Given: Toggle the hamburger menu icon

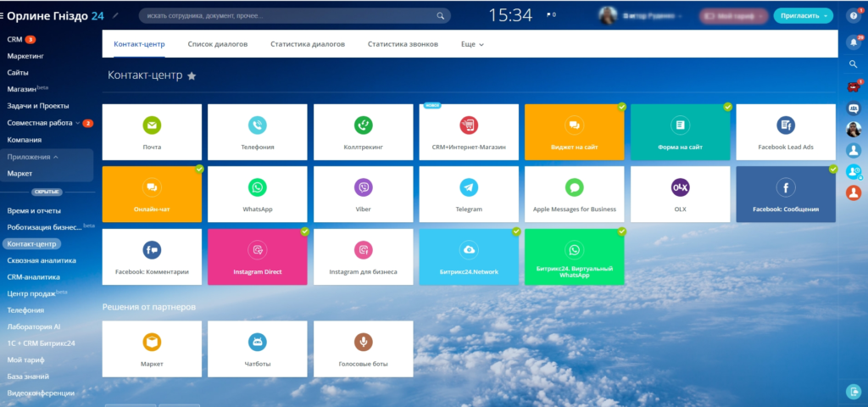Looking at the screenshot, I should 3,15.
